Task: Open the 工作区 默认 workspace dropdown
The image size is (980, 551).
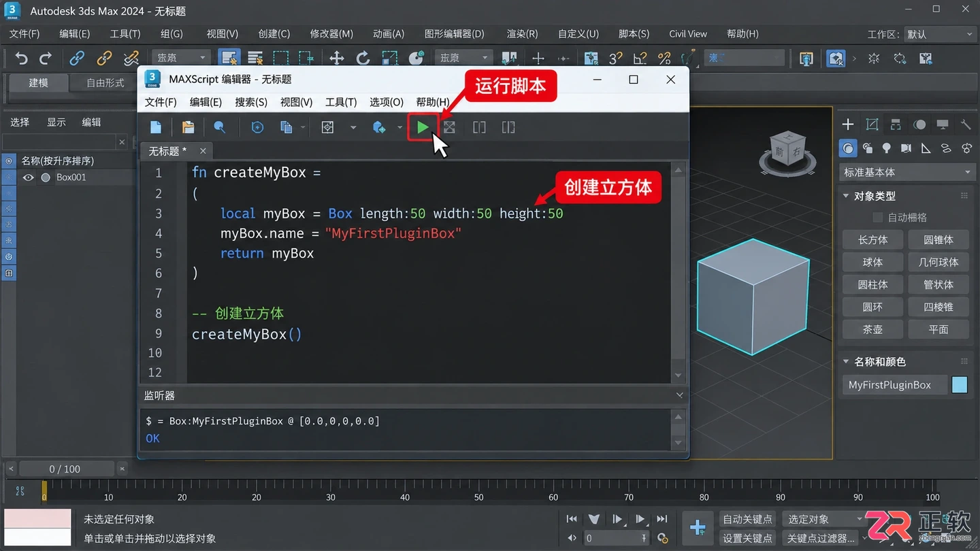Action: (x=940, y=34)
